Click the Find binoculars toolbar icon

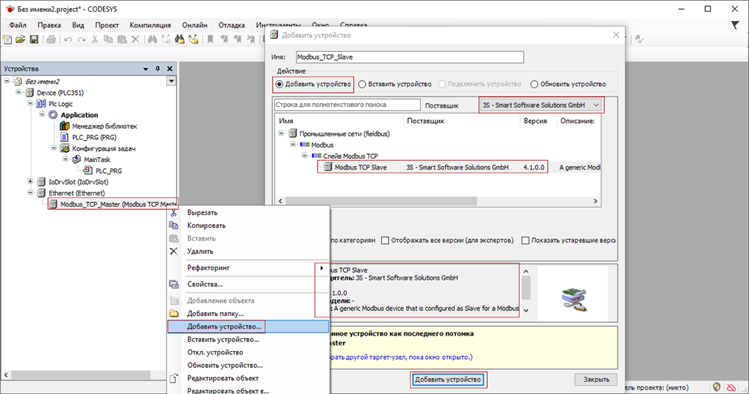pyautogui.click(x=152, y=40)
